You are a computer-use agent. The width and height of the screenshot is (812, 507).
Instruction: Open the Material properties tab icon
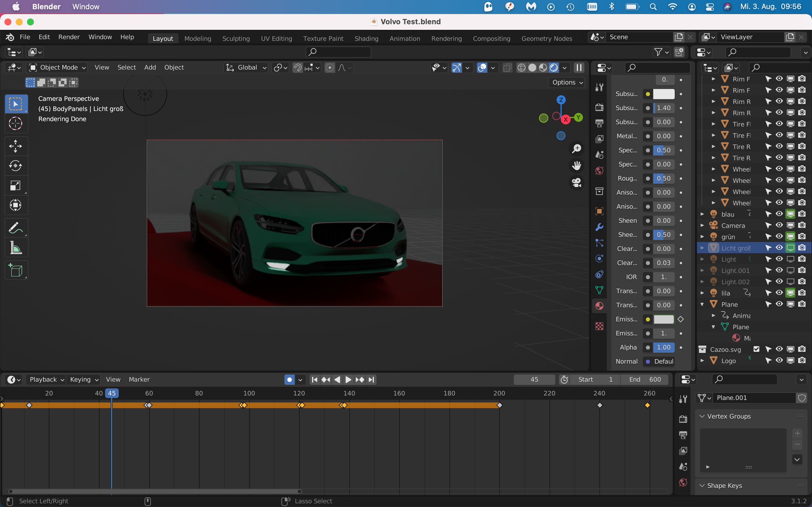[599, 306]
